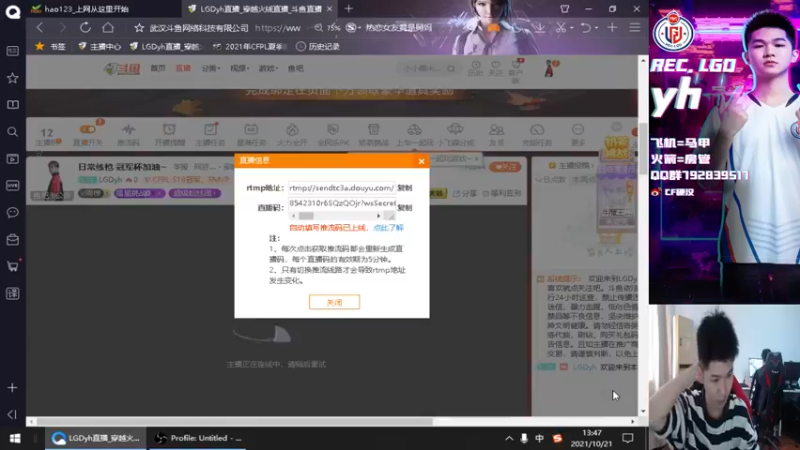Open the 推流码 stream code tool
800x450 pixels.
129,135
